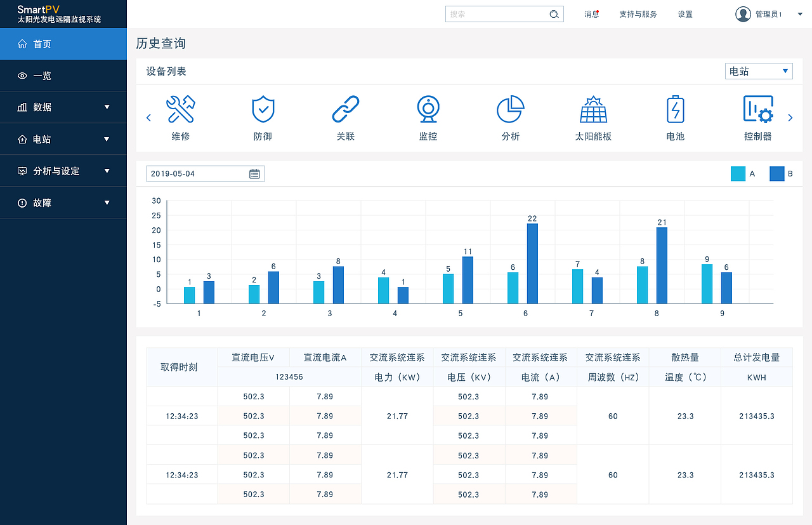812x525 pixels.
Task: Click the 温度（℃） sub-header
Action: [684, 377]
